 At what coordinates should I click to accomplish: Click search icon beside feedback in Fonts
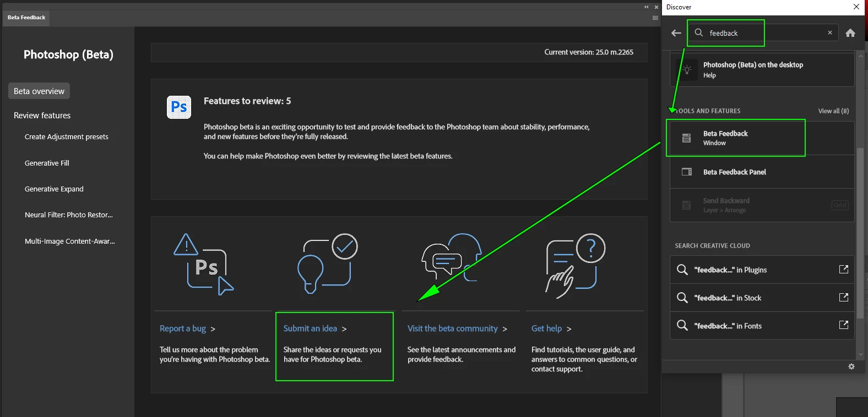[682, 326]
